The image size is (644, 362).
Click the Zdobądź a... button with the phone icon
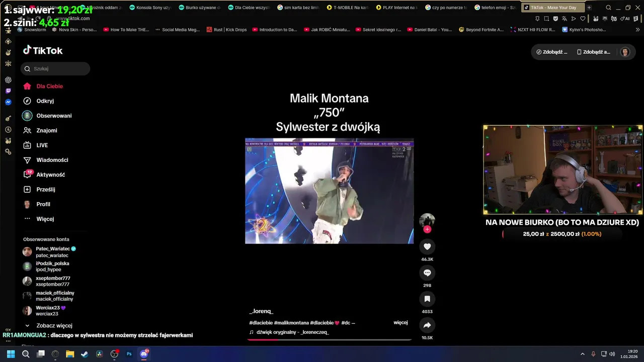tap(593, 52)
